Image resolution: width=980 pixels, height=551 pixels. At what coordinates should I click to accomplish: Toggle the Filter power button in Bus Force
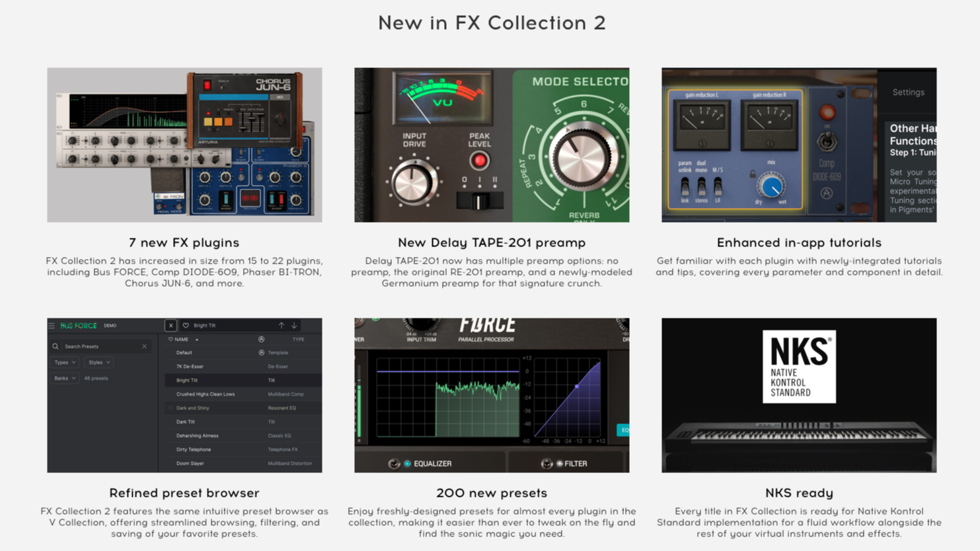pyautogui.click(x=547, y=464)
